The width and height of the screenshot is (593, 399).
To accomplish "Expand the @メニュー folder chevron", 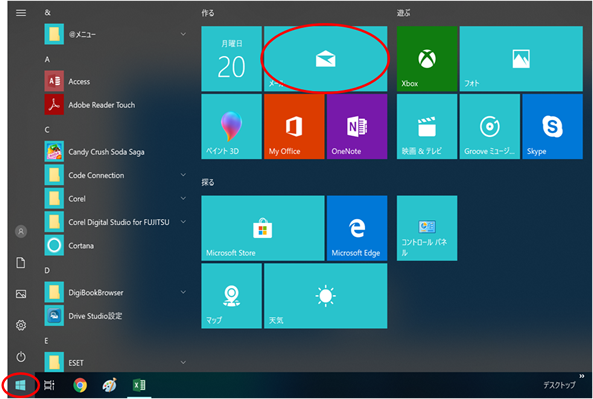I will coord(183,34).
